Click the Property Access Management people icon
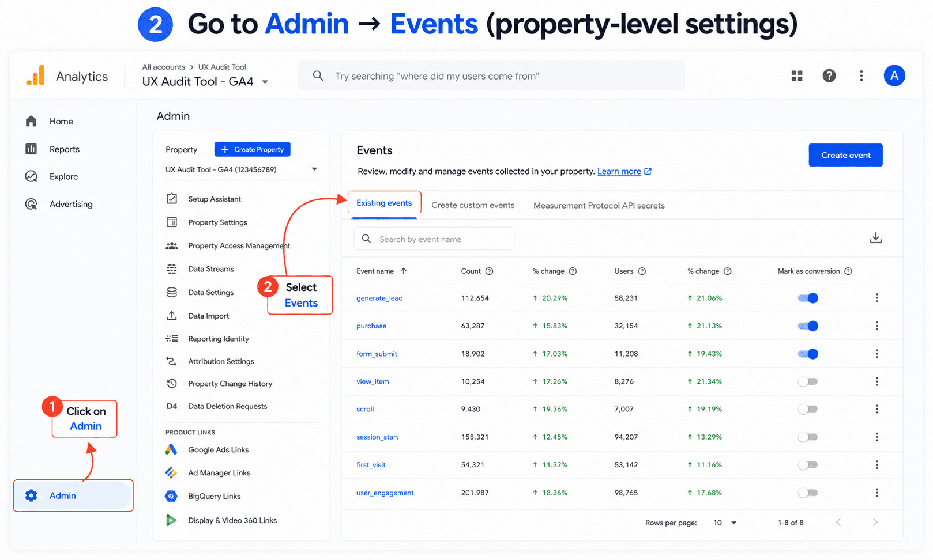 click(172, 245)
